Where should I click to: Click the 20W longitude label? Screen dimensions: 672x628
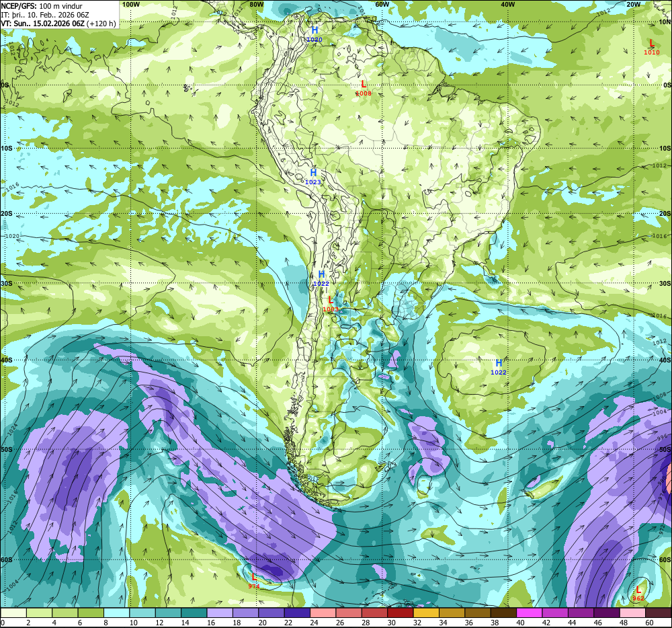click(634, 4)
